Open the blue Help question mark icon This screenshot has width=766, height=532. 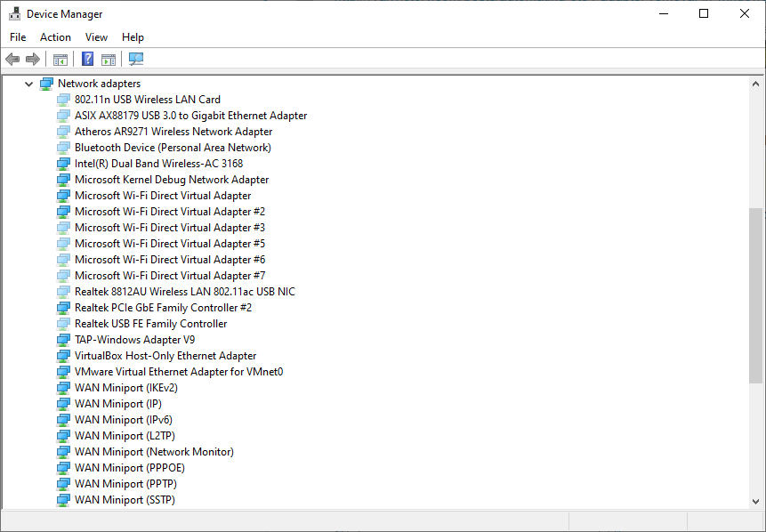click(87, 60)
